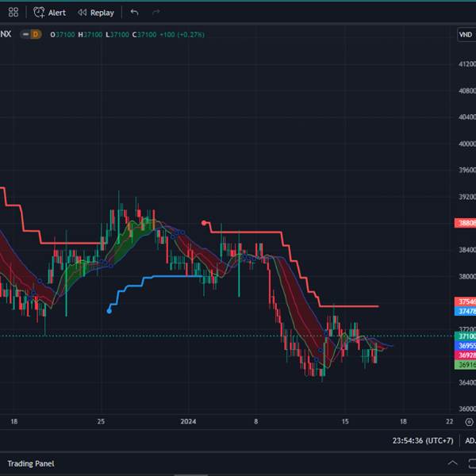Click the blue 36955 price label
Image resolution: width=476 pixels, height=476 pixels.
pyautogui.click(x=465, y=346)
